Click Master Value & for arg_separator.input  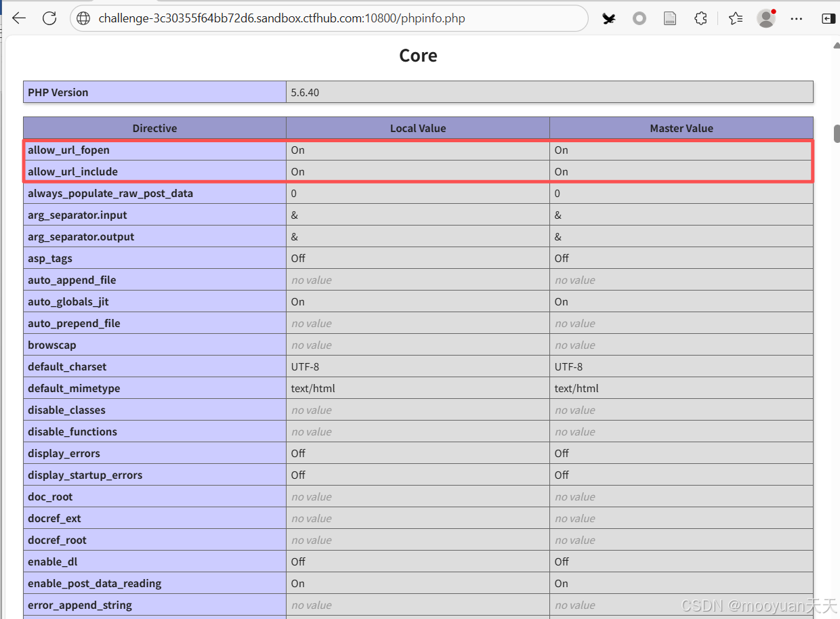[x=558, y=215]
